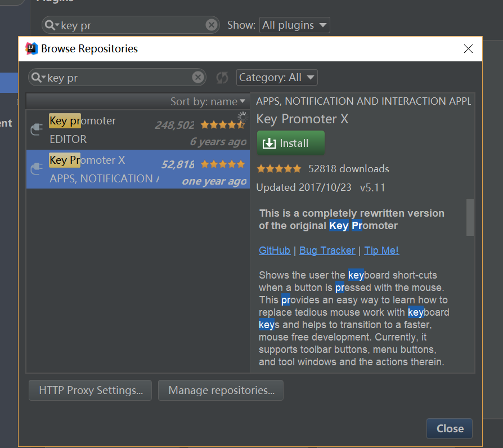
Task: Click the rating stars of Key promoter
Action: pyautogui.click(x=223, y=124)
